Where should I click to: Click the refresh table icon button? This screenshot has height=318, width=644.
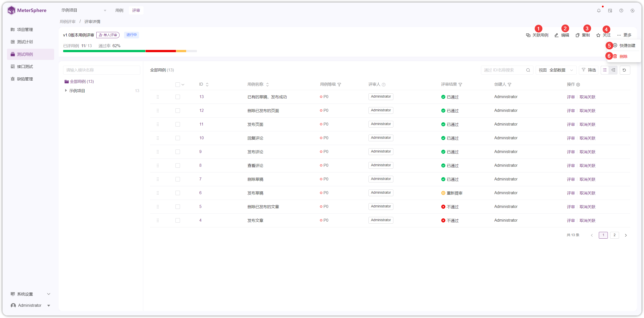[625, 70]
